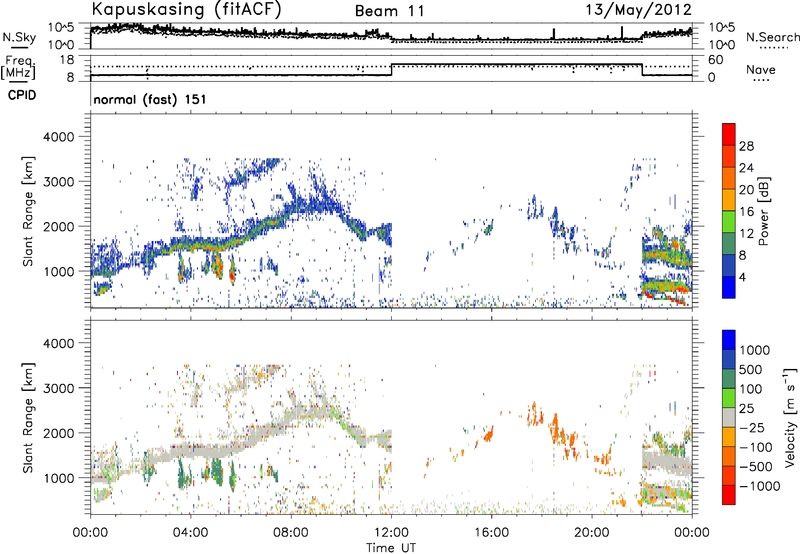Click the noise spike near 18:30
Image resolution: width=800 pixels, height=554 pixels.
coord(554,34)
